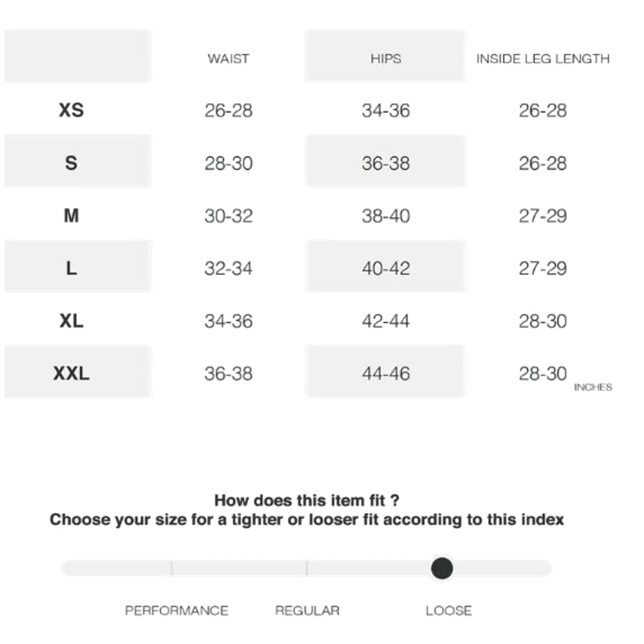Click the XS hips value 34-36
The height and width of the screenshot is (644, 644).
(x=386, y=110)
